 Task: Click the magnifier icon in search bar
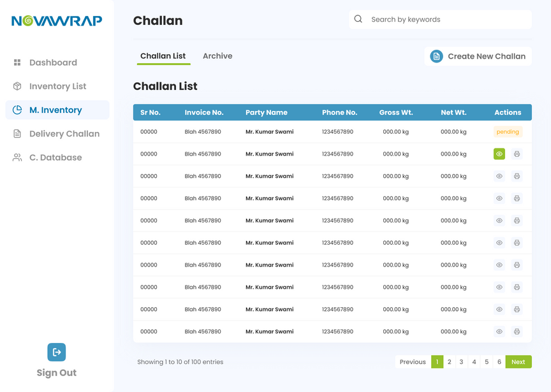[x=358, y=19]
